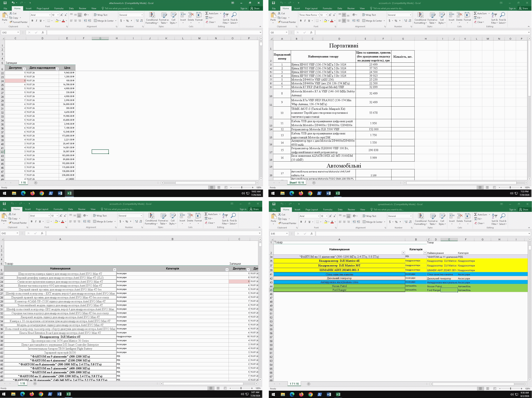Viewport: 532px width, 398px height.
Task: Open Найменування filter dropdown in bottom-left accounts.xls
Action: pyautogui.click(x=114, y=270)
